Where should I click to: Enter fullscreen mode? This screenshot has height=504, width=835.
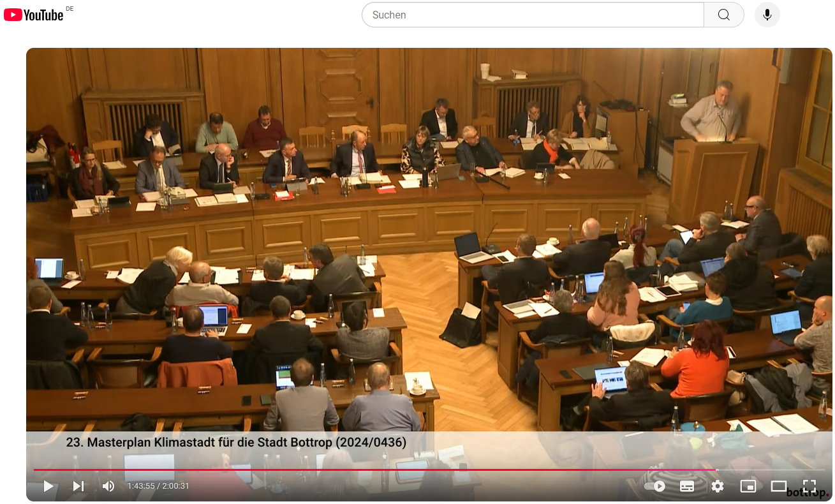tap(809, 485)
